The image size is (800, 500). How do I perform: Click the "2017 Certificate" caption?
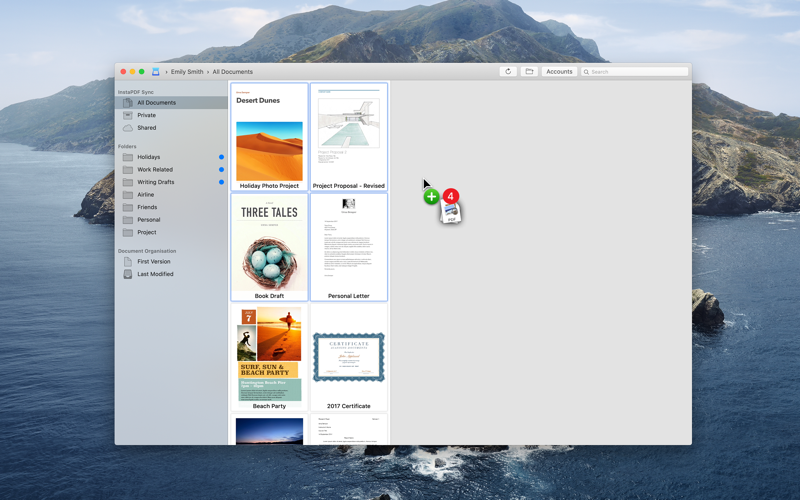349,407
